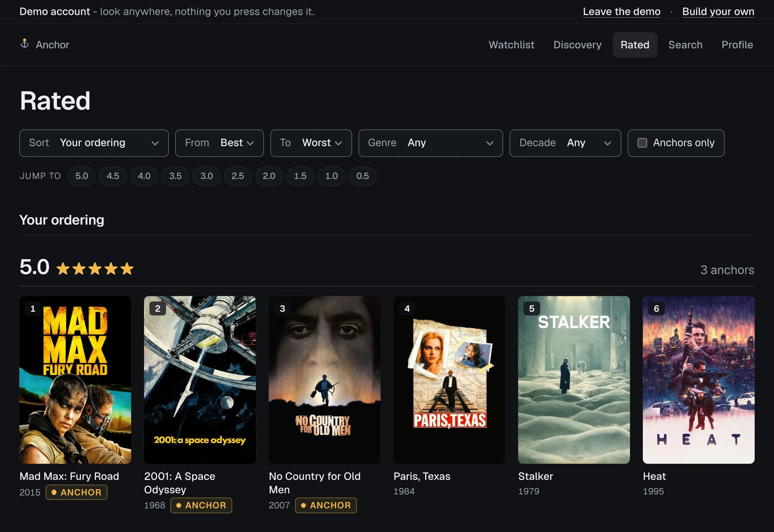Click the ANCHOR badge next to 1968
The width and height of the screenshot is (774, 532).
[201, 505]
